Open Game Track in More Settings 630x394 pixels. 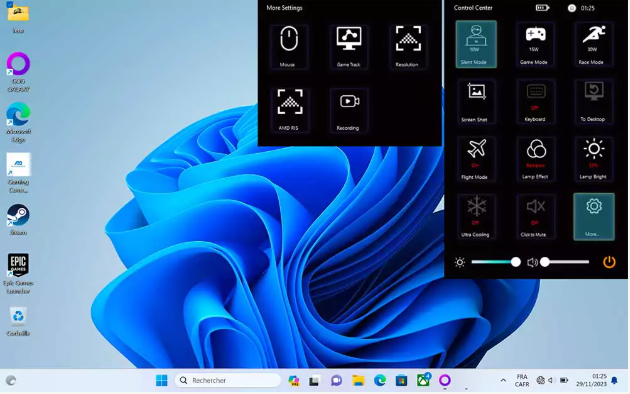point(348,47)
